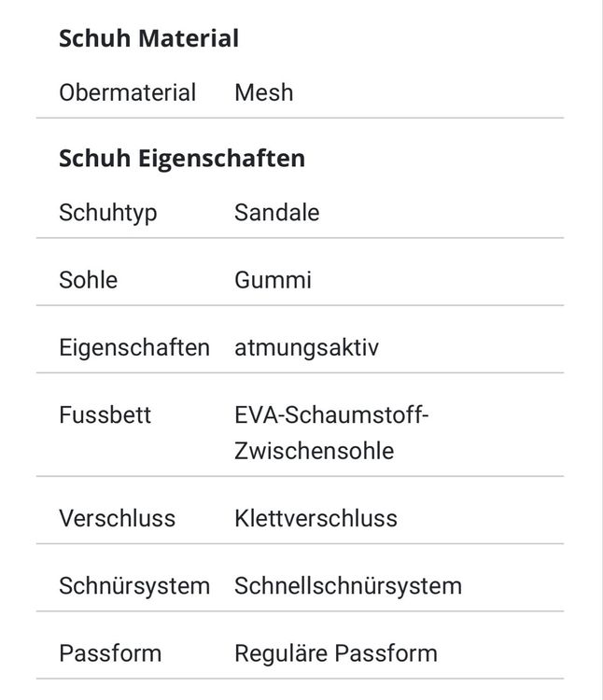This screenshot has width=603, height=700.
Task: Select the Passform label
Action: click(x=110, y=653)
